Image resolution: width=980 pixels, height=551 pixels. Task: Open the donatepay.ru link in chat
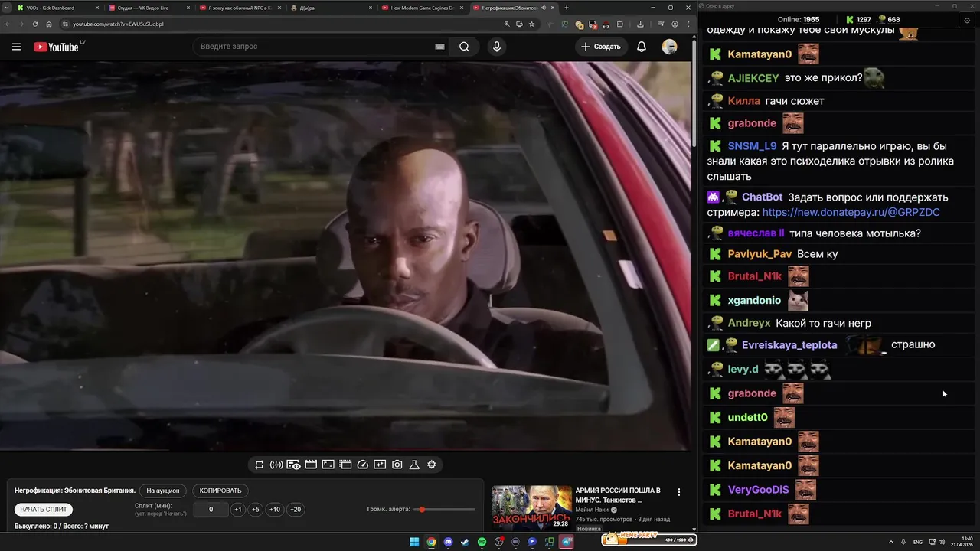pyautogui.click(x=851, y=212)
